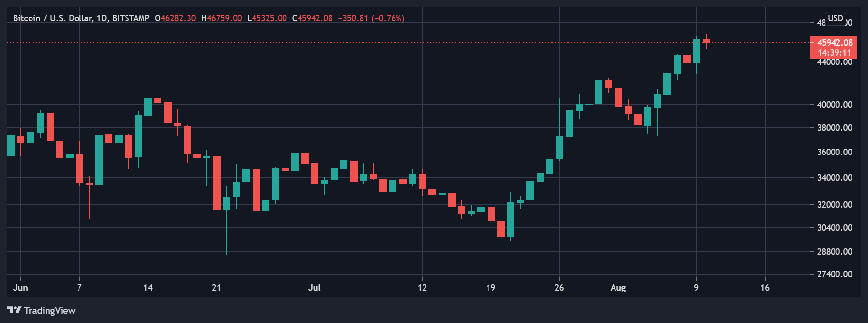This screenshot has width=868, height=323.
Task: Click the 12 date label on time axis
Action: pos(422,288)
